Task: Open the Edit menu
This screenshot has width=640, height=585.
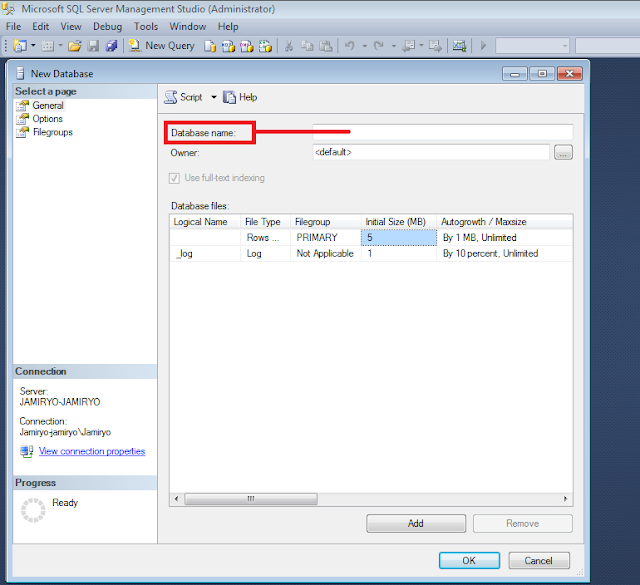Action: click(x=40, y=27)
